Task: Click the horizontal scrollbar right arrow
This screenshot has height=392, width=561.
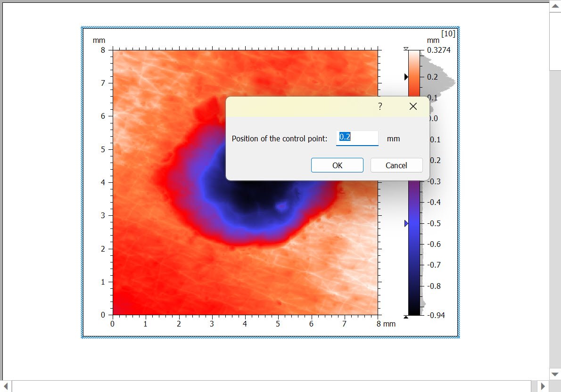Action: point(543,386)
